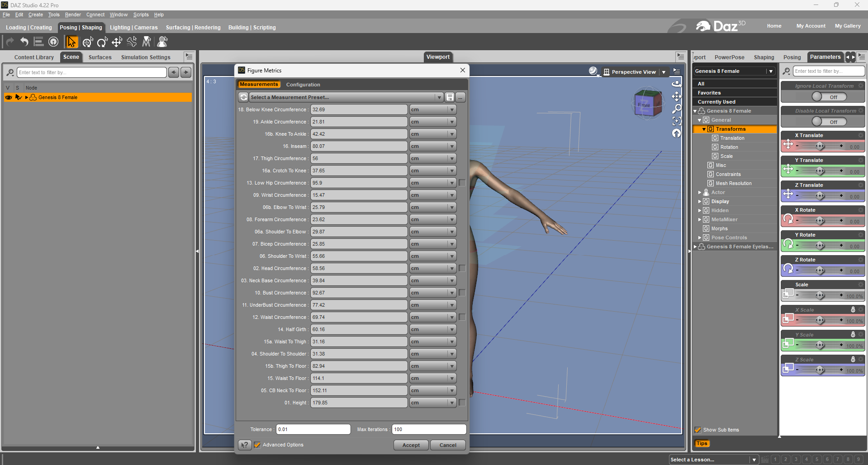
Task: Select the ActivePose bone tool
Action: 132,42
